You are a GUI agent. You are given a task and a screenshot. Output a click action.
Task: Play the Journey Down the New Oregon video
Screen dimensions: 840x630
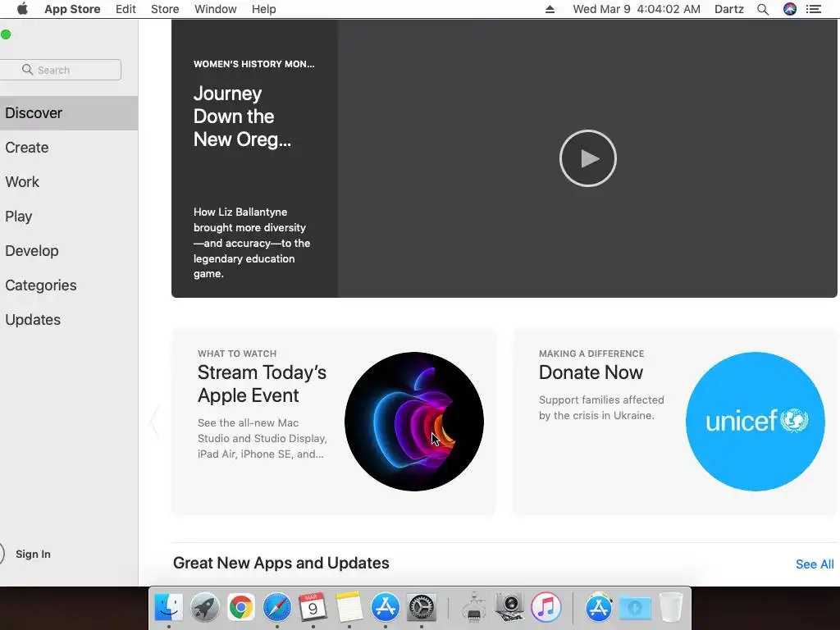point(587,158)
